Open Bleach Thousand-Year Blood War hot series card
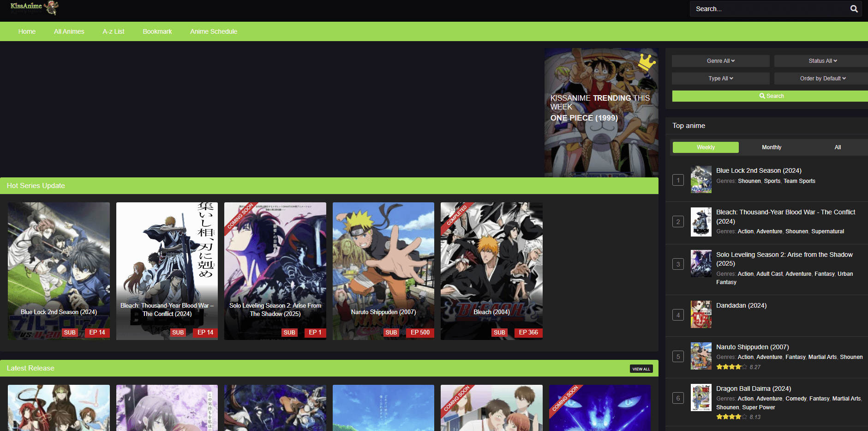Viewport: 868px width, 431px height. point(167,271)
